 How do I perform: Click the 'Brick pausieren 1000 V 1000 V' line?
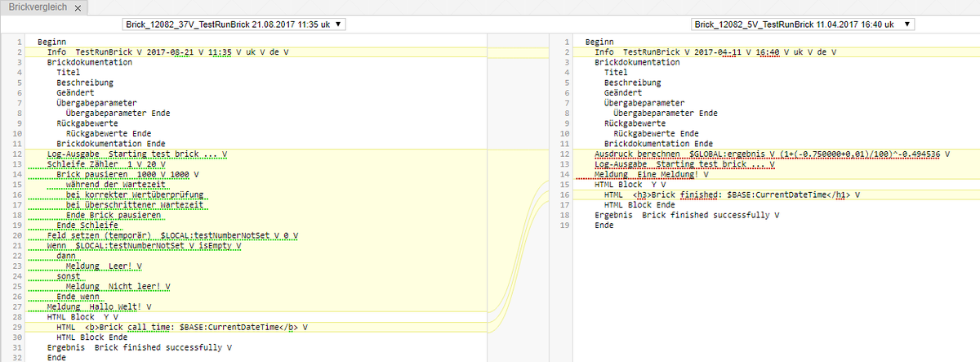pos(127,175)
